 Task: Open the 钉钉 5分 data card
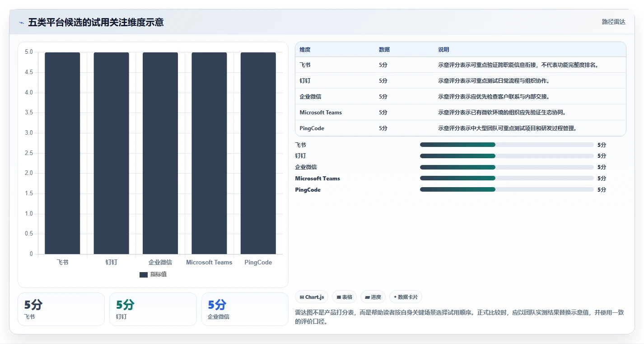(x=153, y=309)
